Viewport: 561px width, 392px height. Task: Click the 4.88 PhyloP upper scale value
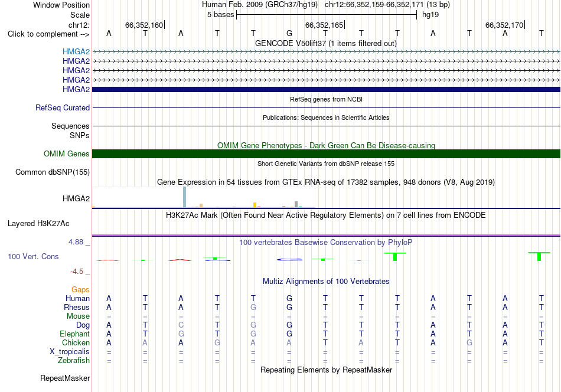[76, 242]
